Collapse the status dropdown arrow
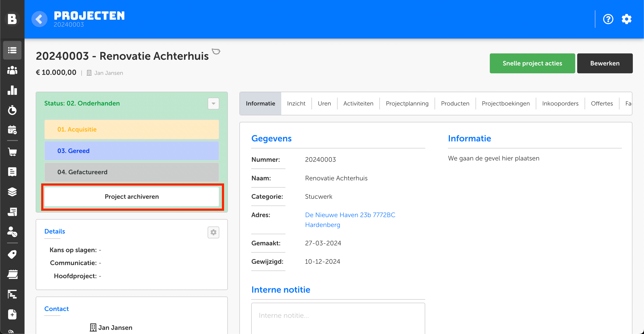 coord(213,104)
